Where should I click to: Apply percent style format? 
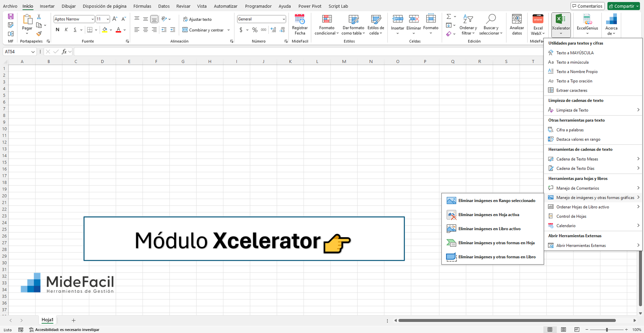255,30
